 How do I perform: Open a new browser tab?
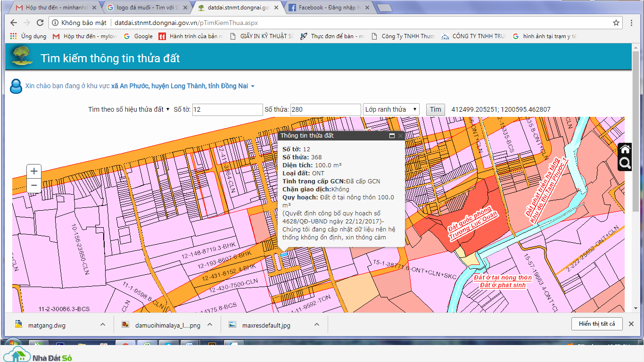pyautogui.click(x=385, y=8)
